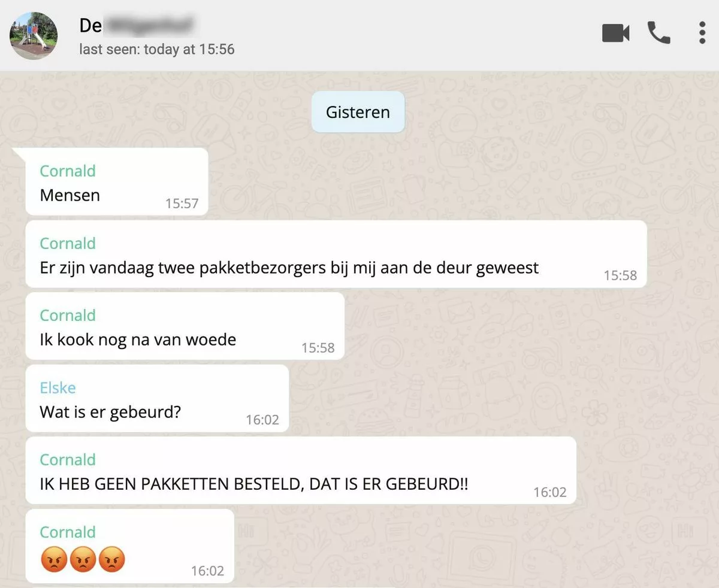Click the middle angry emoji
This screenshot has height=588, width=719.
(x=83, y=559)
